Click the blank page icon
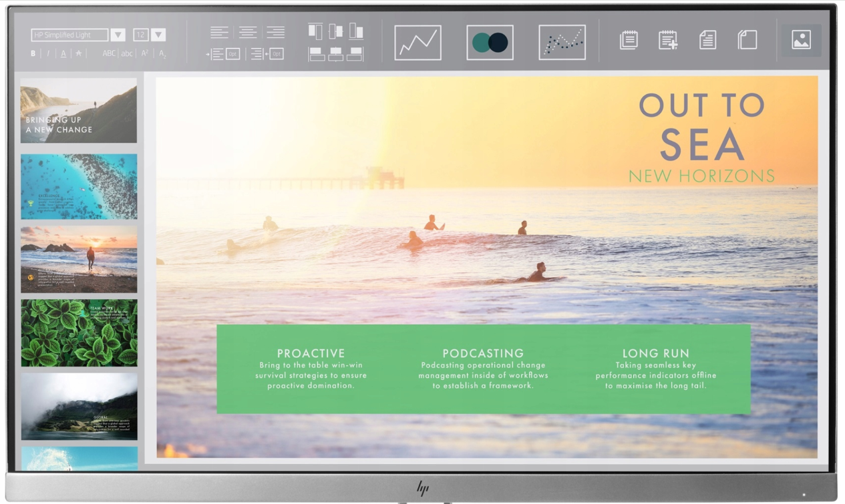Viewport: 845px width, 504px height. (x=747, y=40)
